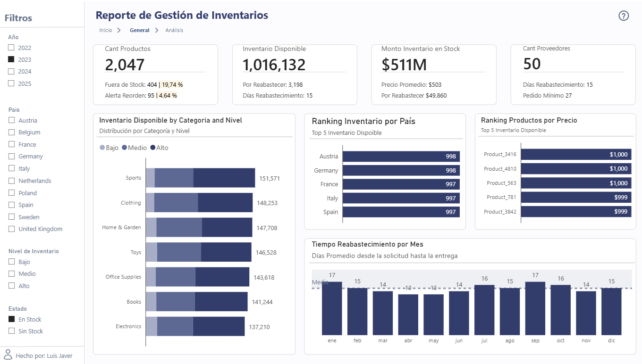Select Alto checkbox under Nivel de Inventario
The image size is (642, 364).
coord(12,286)
